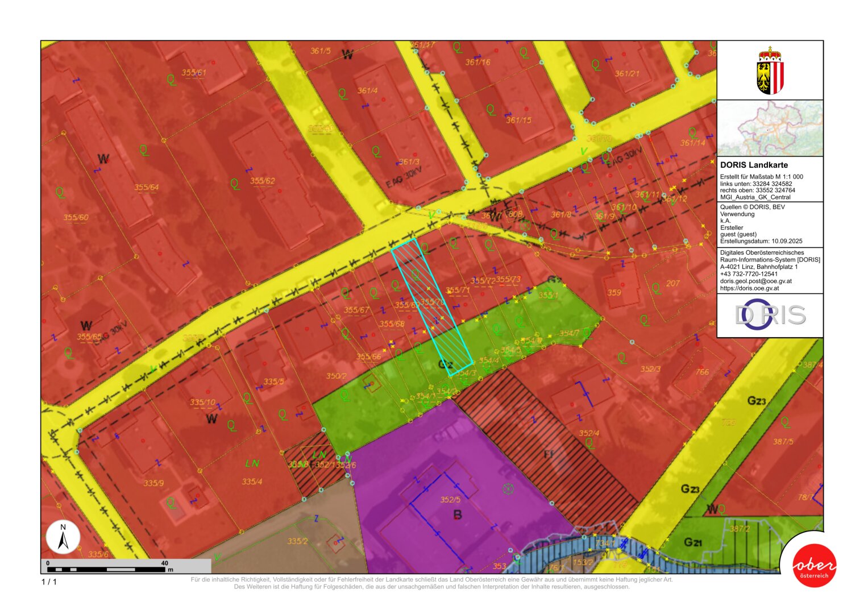This screenshot has height=614, width=868.
Task: Click parcel label 355/72
Action: 482,280
